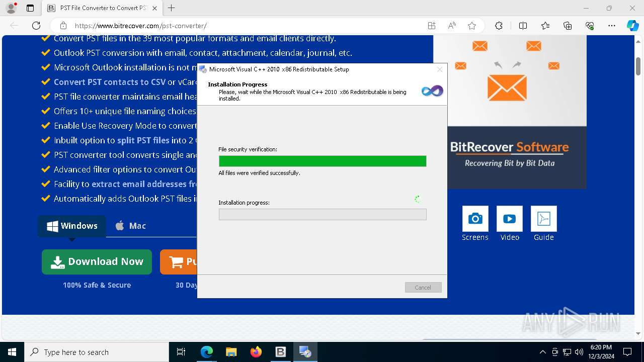The height and width of the screenshot is (362, 644).
Task: Open Browser essentials heart icon
Action: coord(590,26)
